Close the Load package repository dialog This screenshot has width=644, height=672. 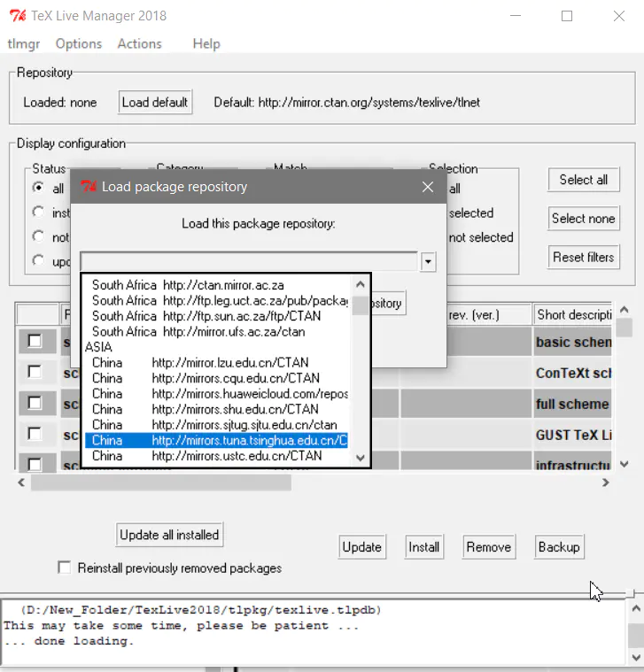pos(428,187)
